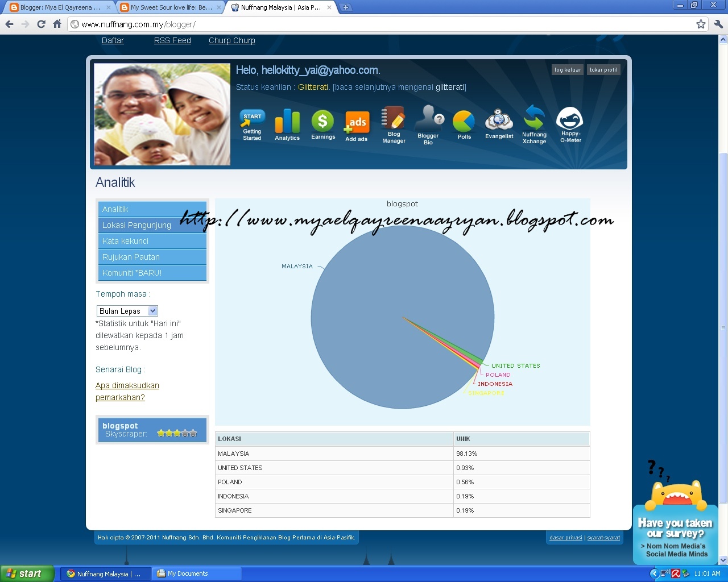Click the RSS Feed link
The width and height of the screenshot is (728, 582).
[x=172, y=40]
